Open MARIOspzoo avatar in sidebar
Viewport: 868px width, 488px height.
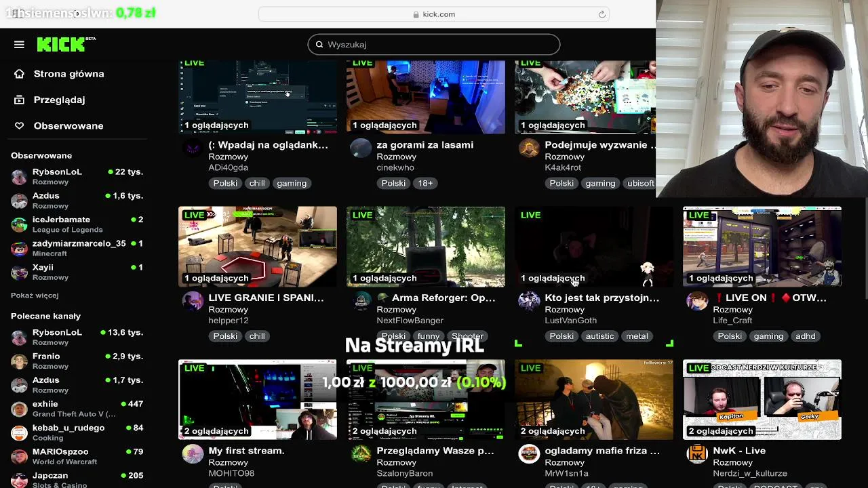tap(19, 456)
